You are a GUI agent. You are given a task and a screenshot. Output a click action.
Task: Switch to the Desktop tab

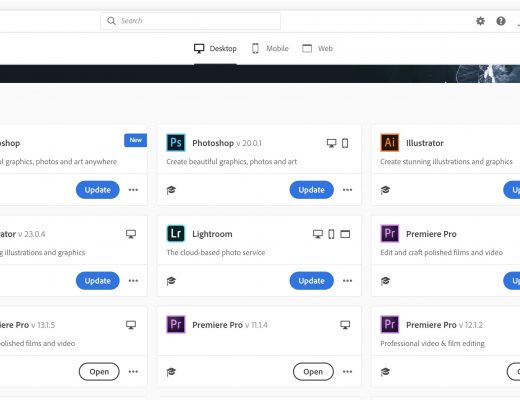point(215,49)
